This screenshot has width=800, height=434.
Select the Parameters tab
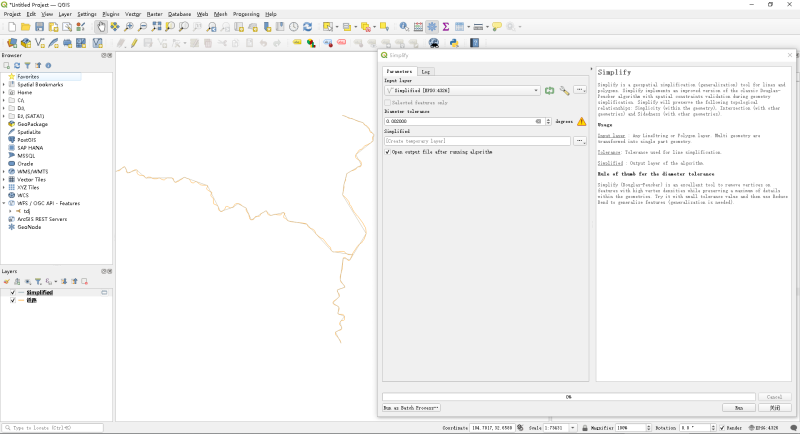pyautogui.click(x=399, y=71)
